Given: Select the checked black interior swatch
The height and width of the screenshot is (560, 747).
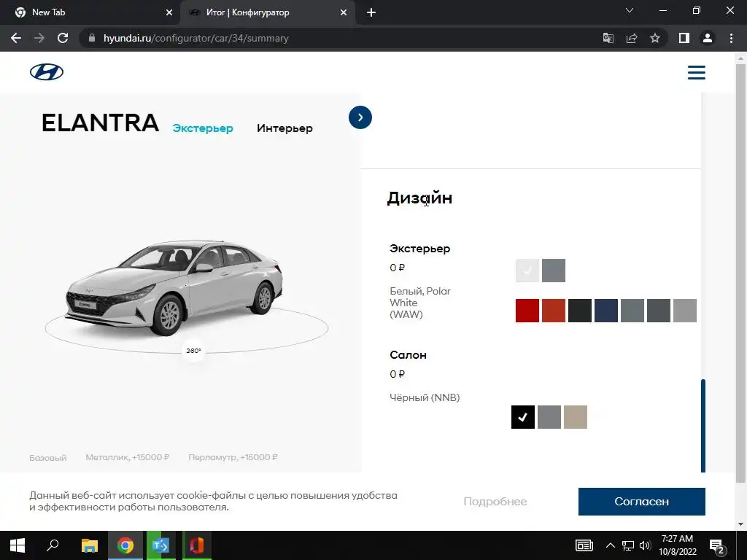Looking at the screenshot, I should coord(523,417).
